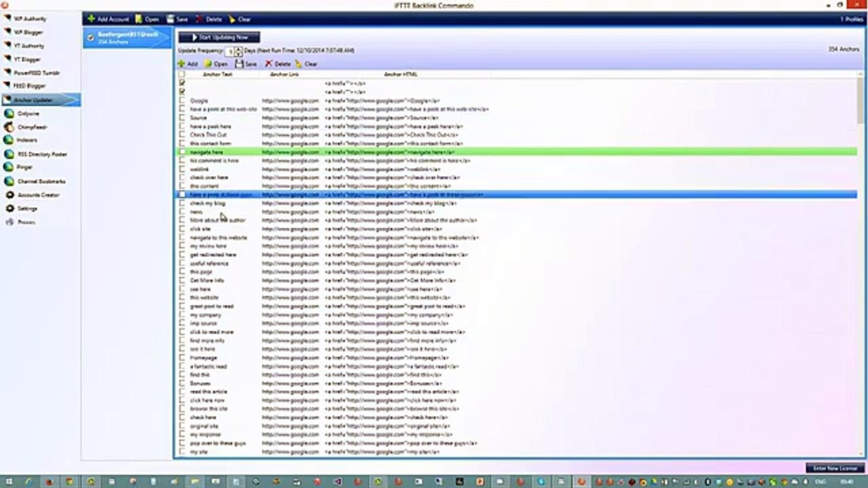
Task: Select YT Blogger in the sidebar
Action: 28,59
